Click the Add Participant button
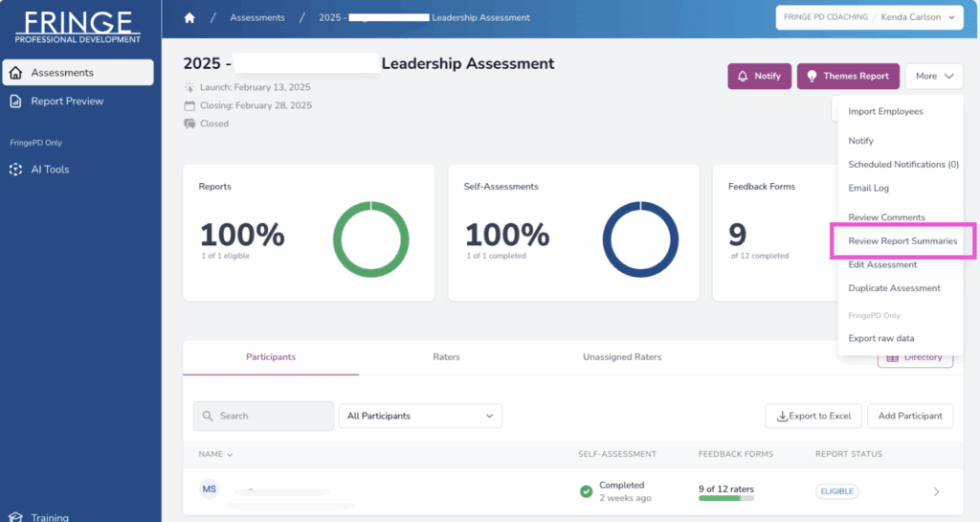 (x=909, y=416)
